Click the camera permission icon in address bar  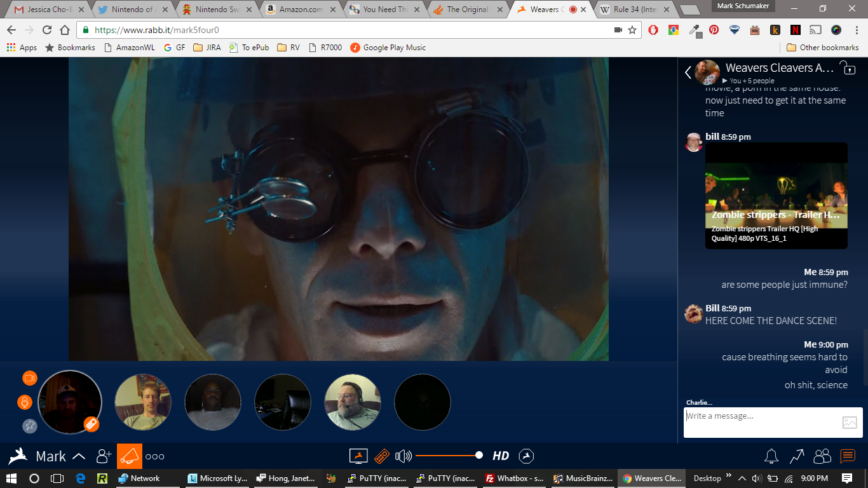618,30
